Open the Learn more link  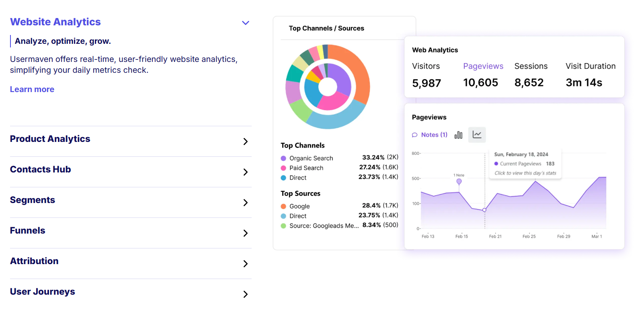click(32, 89)
